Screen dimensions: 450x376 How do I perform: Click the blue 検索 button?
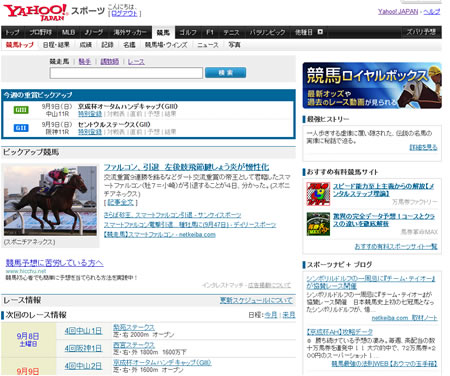225,73
